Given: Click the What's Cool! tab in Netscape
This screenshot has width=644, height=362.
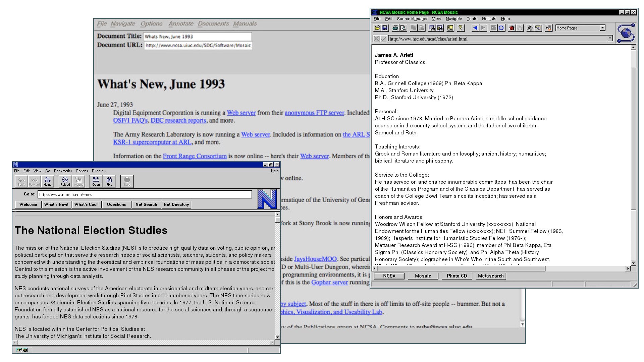Looking at the screenshot, I should point(86,204).
